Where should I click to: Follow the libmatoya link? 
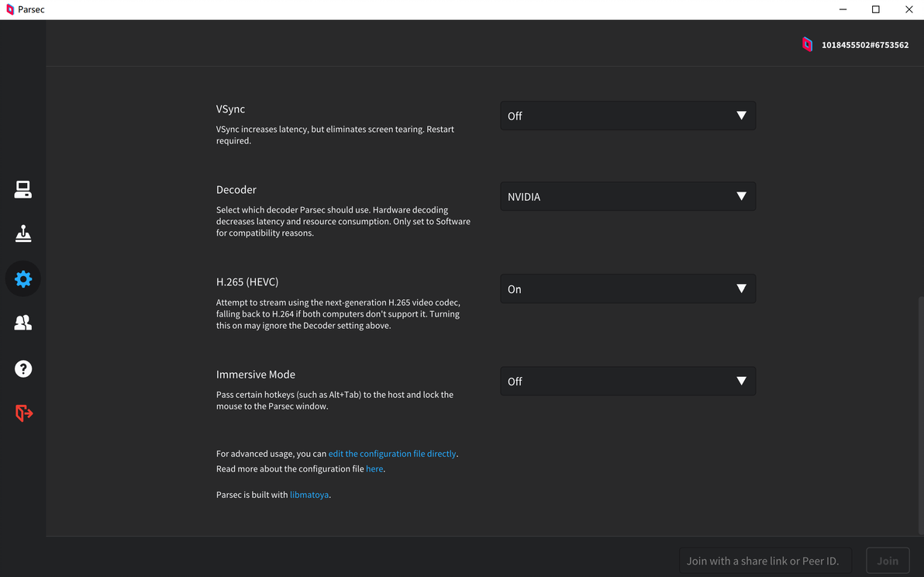tap(309, 495)
